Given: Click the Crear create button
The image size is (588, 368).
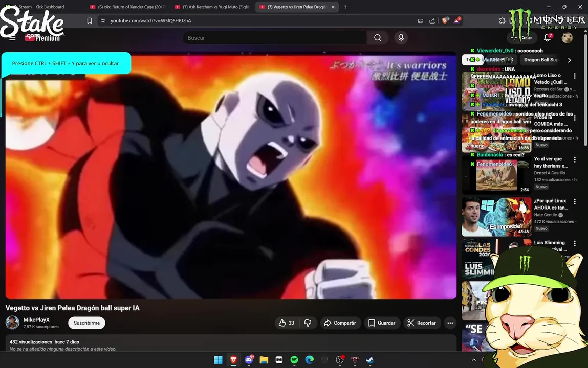Looking at the screenshot, I should 522,37.
